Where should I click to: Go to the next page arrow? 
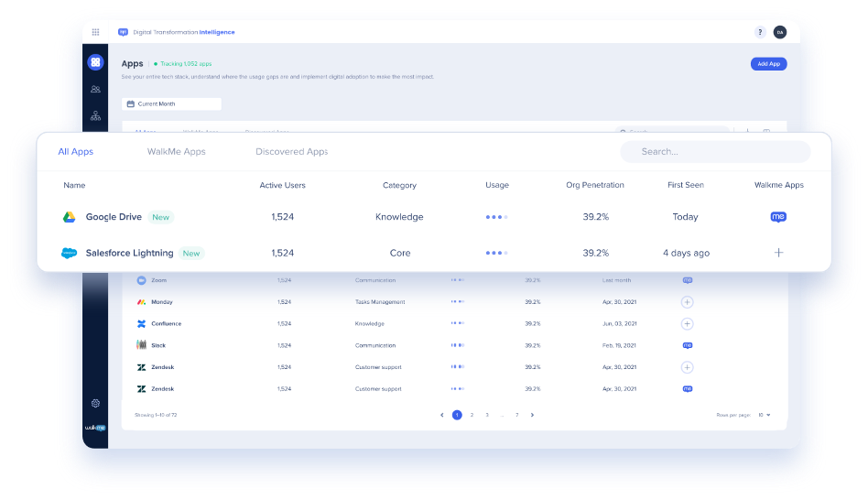(533, 415)
